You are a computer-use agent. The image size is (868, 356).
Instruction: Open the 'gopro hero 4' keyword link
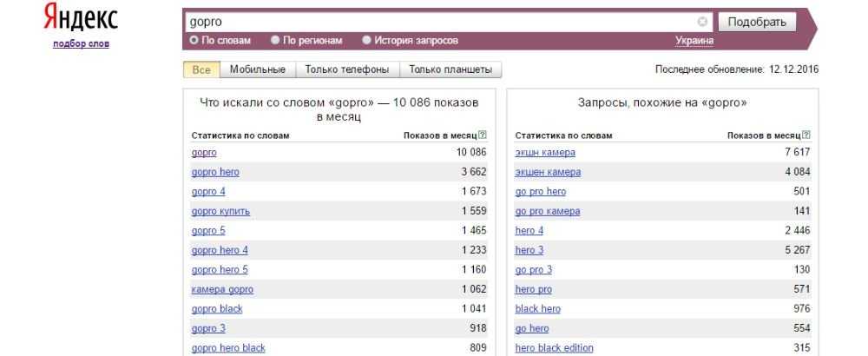coord(220,250)
